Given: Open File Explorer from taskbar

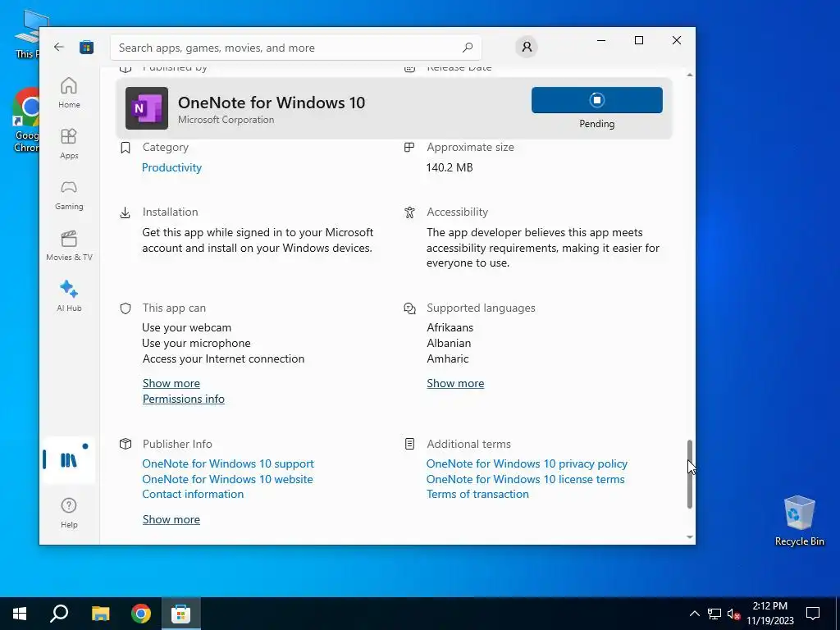Looking at the screenshot, I should (x=100, y=614).
